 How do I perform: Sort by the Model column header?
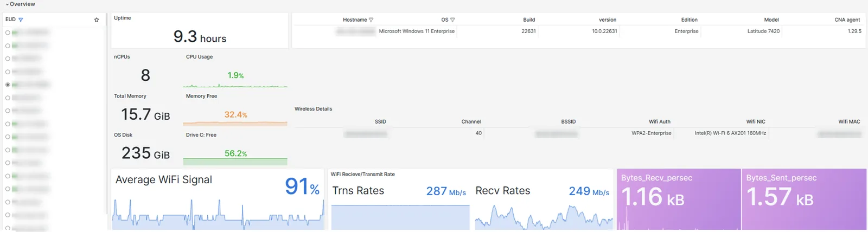[x=771, y=20]
